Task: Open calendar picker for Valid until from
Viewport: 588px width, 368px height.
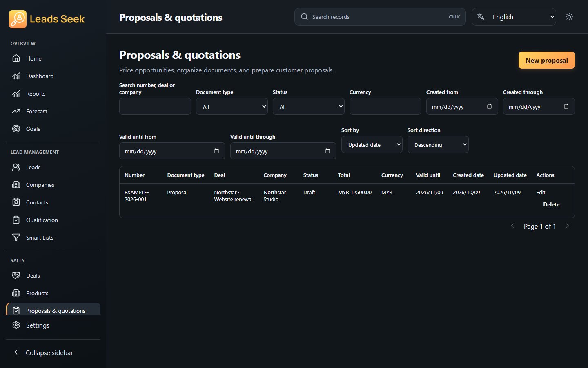Action: click(216, 151)
